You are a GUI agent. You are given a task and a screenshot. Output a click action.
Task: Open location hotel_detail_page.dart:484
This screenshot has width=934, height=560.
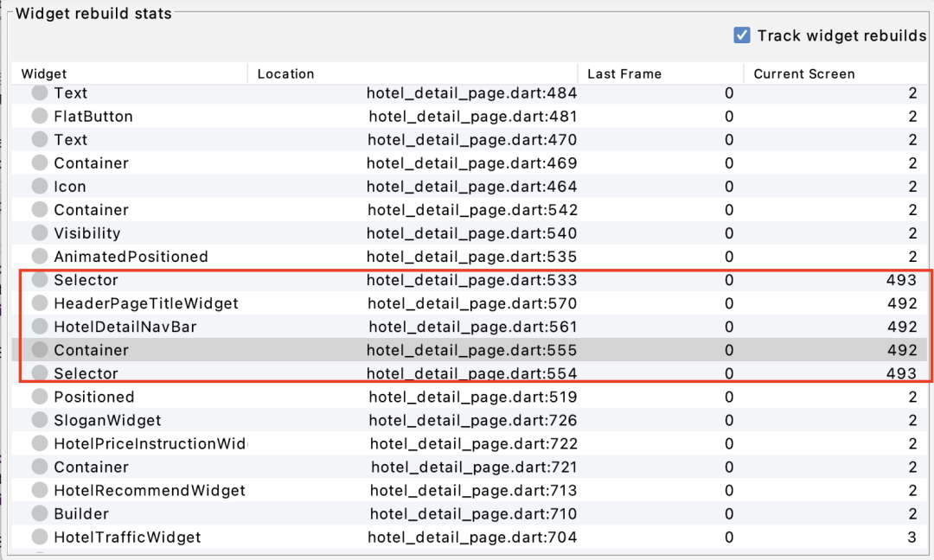click(x=471, y=93)
